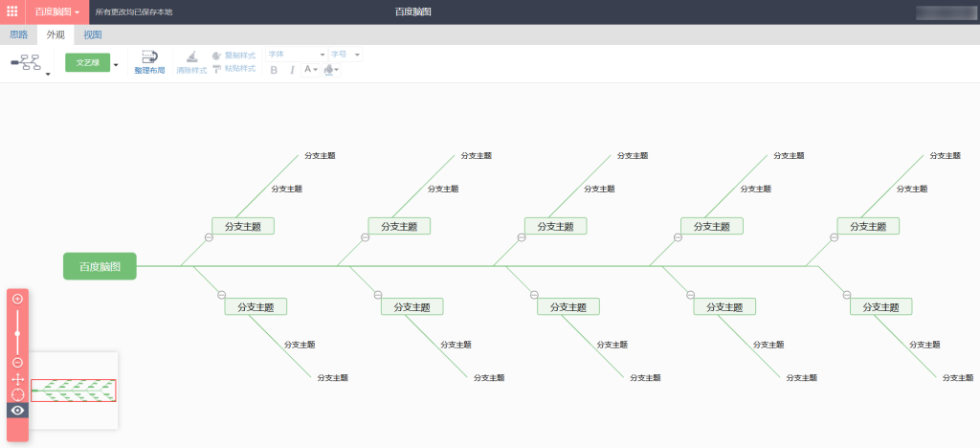Open the theme dropdown arrow beside 文艺绿
Viewport: 980px width, 448px height.
tap(116, 64)
